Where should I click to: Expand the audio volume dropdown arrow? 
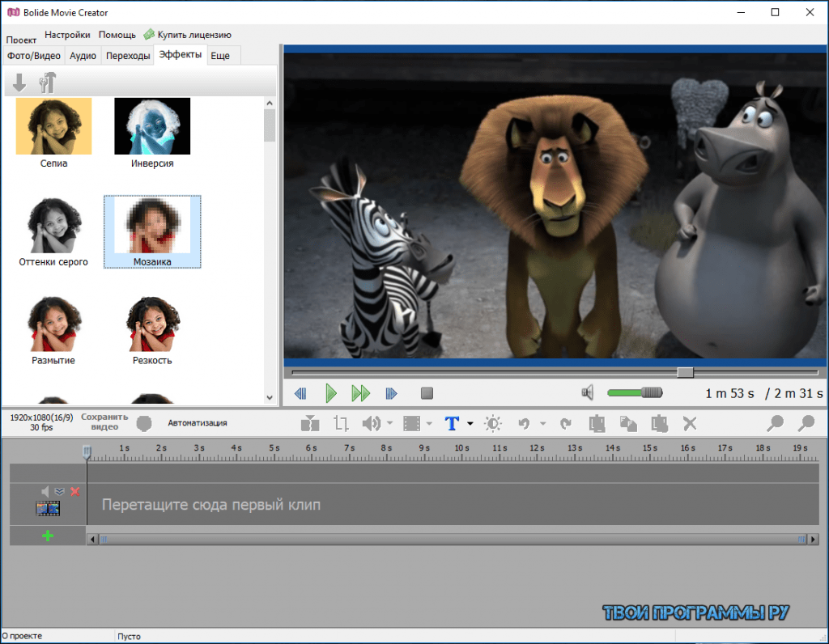389,423
